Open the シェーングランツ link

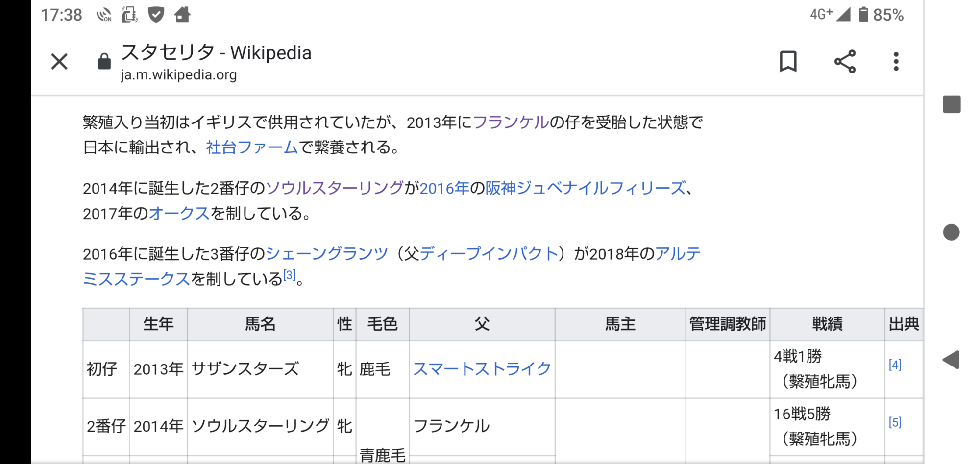(x=327, y=254)
